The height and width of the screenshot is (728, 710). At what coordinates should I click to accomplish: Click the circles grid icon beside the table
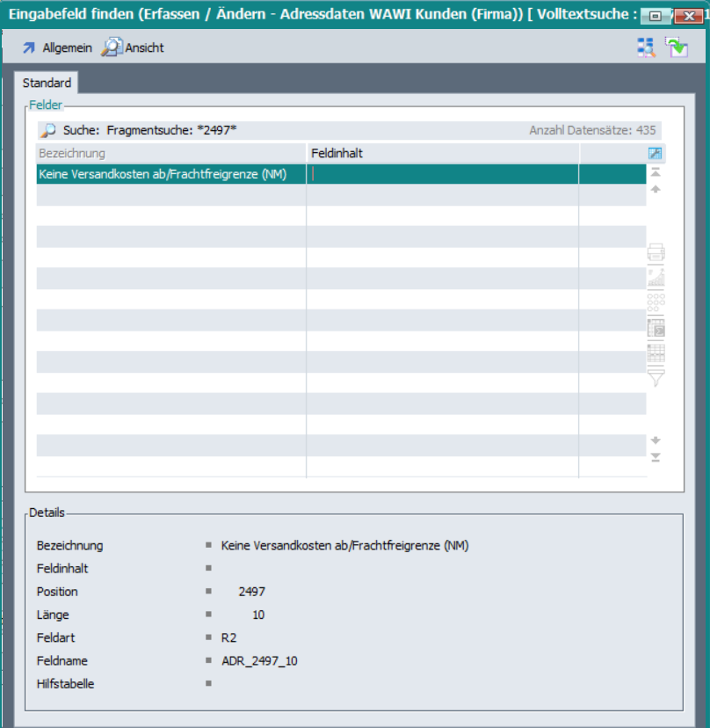pos(656,303)
